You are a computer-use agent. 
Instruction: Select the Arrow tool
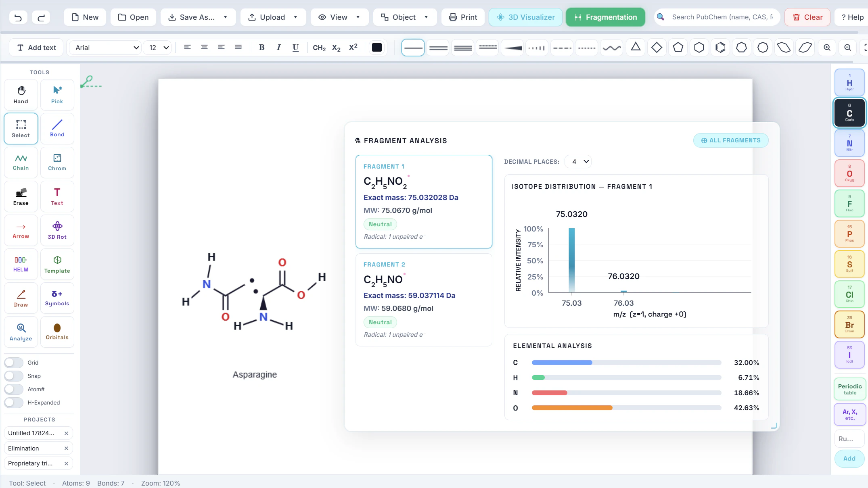click(21, 230)
